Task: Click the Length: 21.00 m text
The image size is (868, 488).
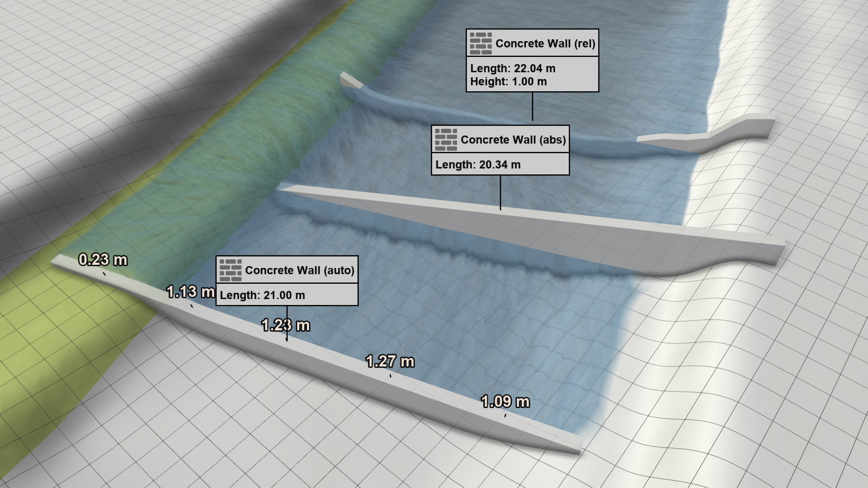Action: point(262,296)
